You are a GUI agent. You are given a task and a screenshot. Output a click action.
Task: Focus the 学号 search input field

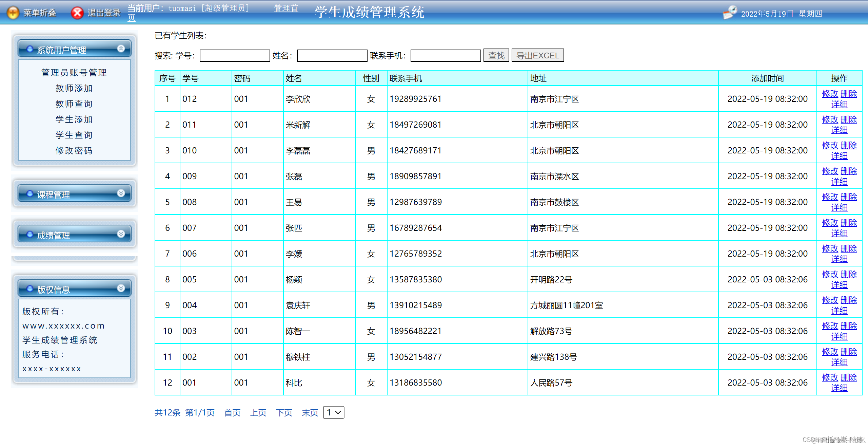click(235, 56)
